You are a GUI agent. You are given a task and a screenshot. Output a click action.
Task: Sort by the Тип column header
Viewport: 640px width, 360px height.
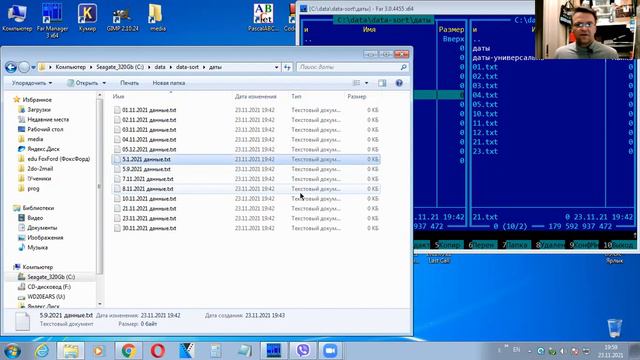[x=296, y=96]
